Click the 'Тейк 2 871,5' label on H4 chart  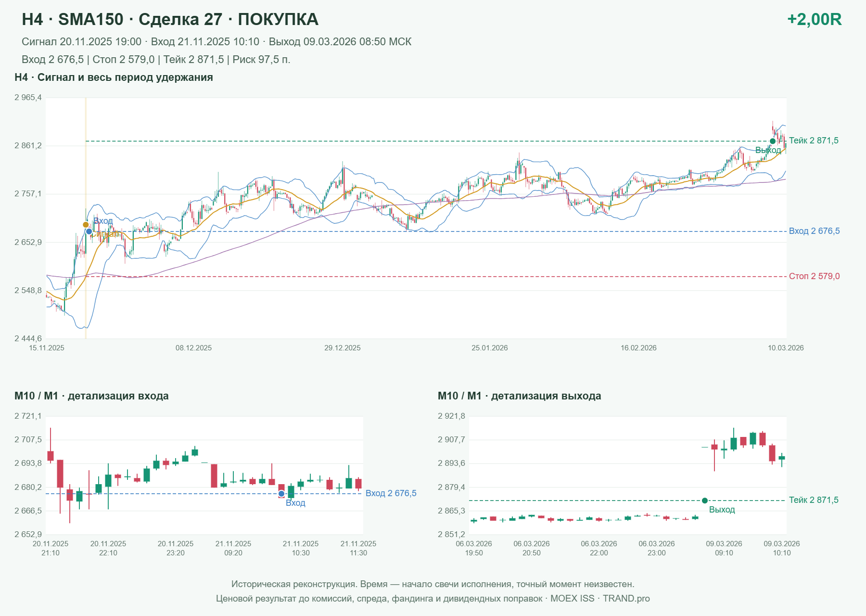click(814, 141)
